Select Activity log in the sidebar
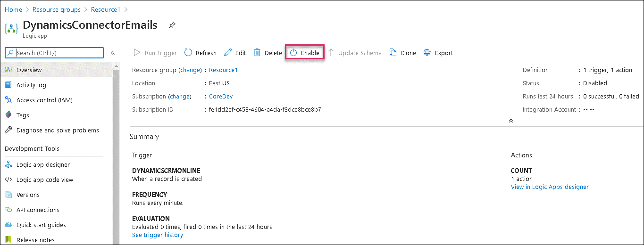Screen dimensions: 644x245 pos(31,85)
